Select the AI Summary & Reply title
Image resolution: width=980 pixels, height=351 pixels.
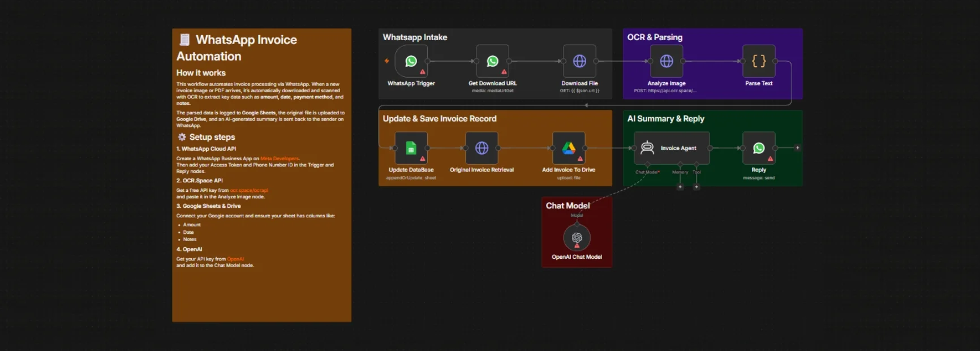click(666, 119)
